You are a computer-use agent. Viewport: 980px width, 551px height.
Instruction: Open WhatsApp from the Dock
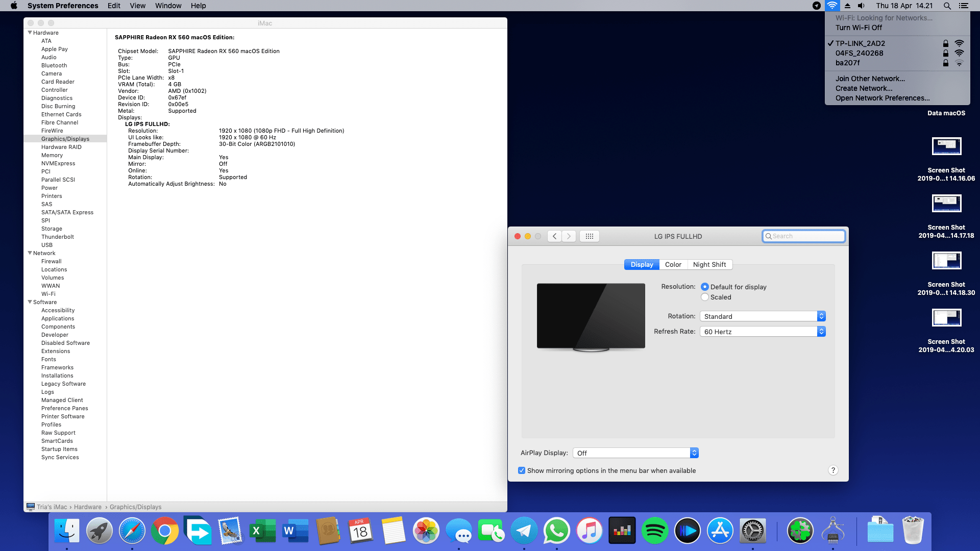pyautogui.click(x=557, y=531)
